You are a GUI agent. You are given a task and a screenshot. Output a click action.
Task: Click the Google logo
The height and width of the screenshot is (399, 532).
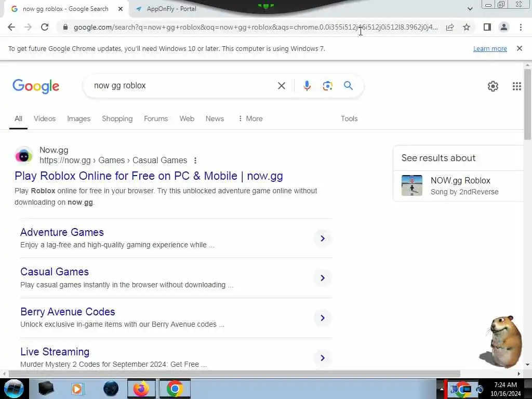tap(36, 86)
